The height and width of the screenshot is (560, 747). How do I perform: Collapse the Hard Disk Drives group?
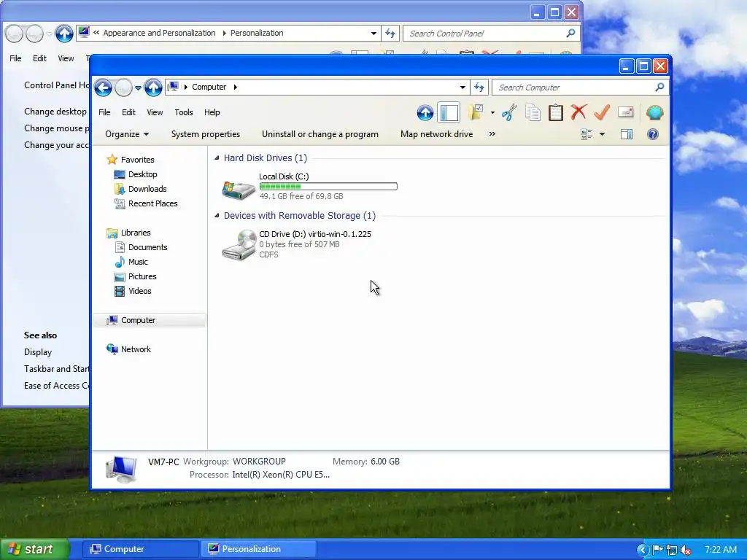tap(217, 157)
